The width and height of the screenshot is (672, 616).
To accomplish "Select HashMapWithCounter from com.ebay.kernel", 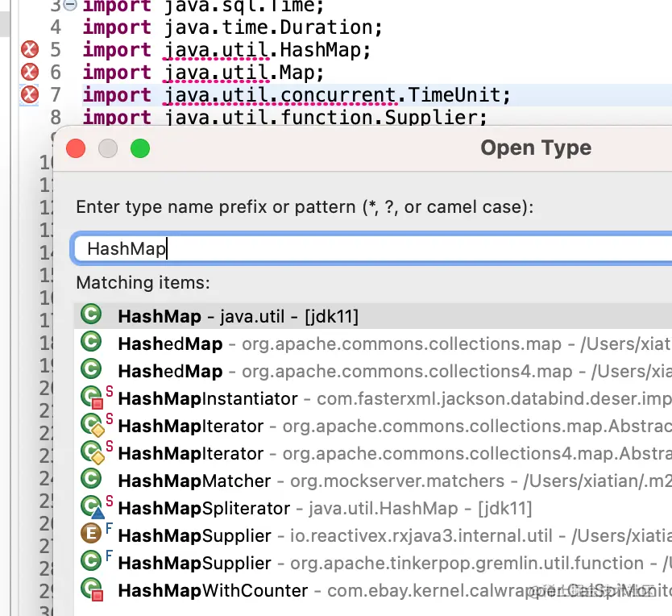I will (x=373, y=591).
